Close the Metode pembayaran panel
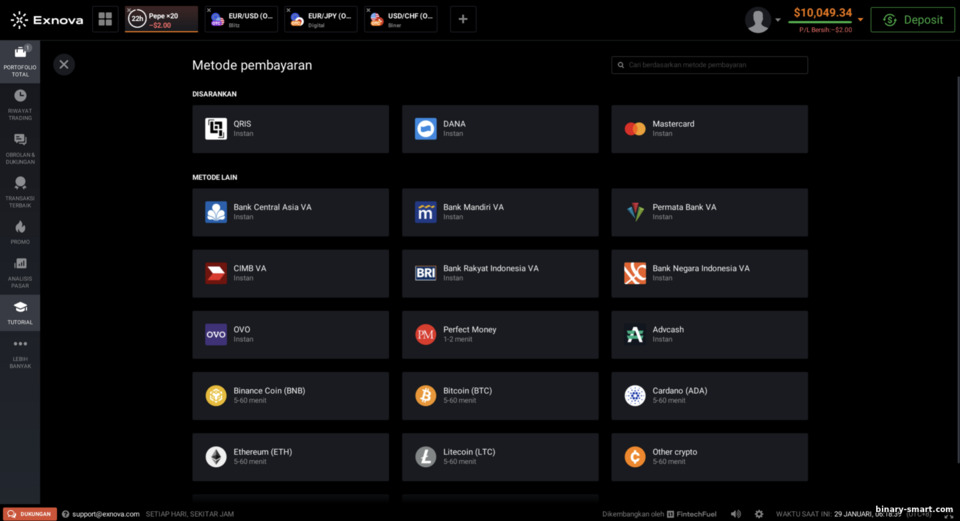The width and height of the screenshot is (960, 521). 64,64
